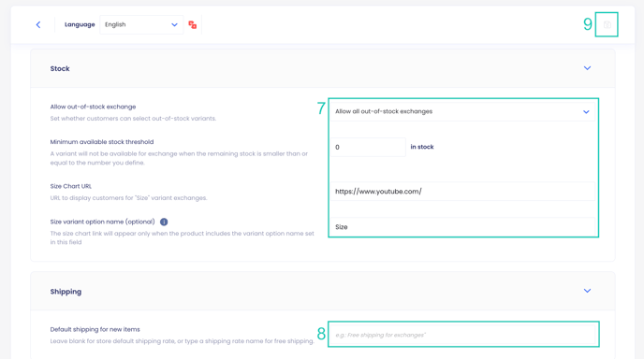This screenshot has height=359, width=644.
Task: Click the red translate icon
Action: point(192,24)
